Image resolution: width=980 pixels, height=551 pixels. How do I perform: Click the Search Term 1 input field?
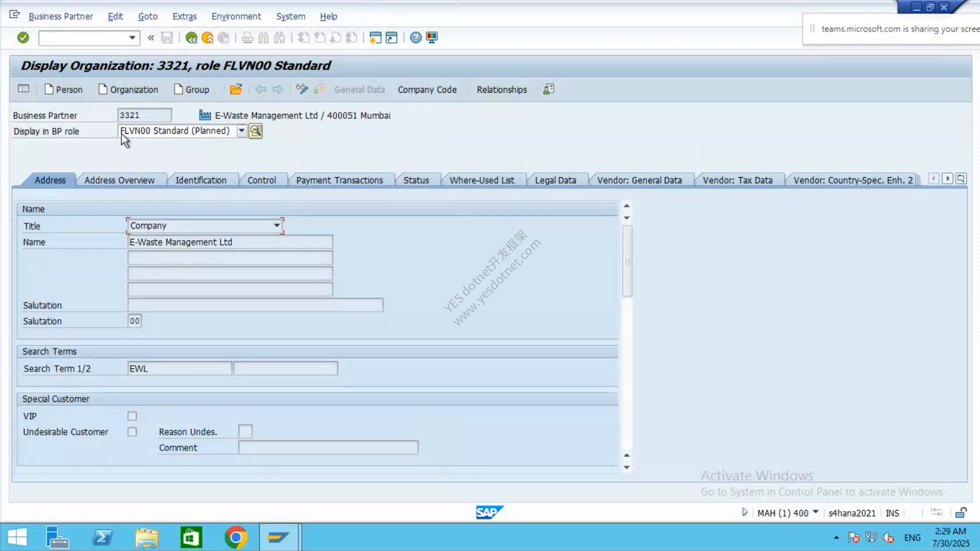[x=180, y=368]
